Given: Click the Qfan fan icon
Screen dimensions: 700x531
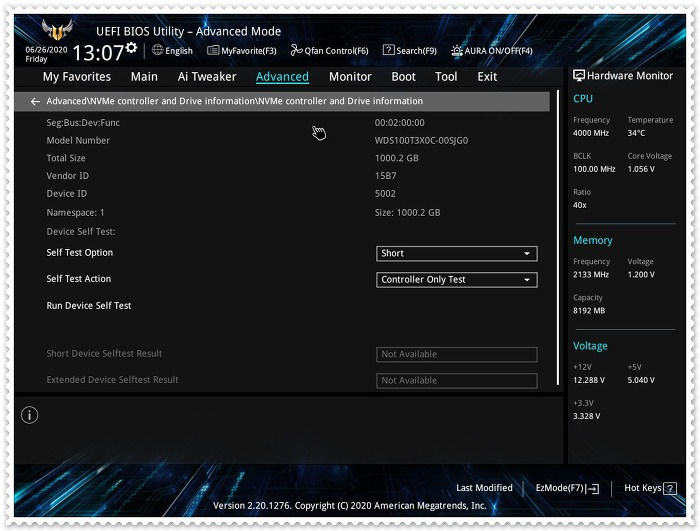Looking at the screenshot, I should [296, 50].
